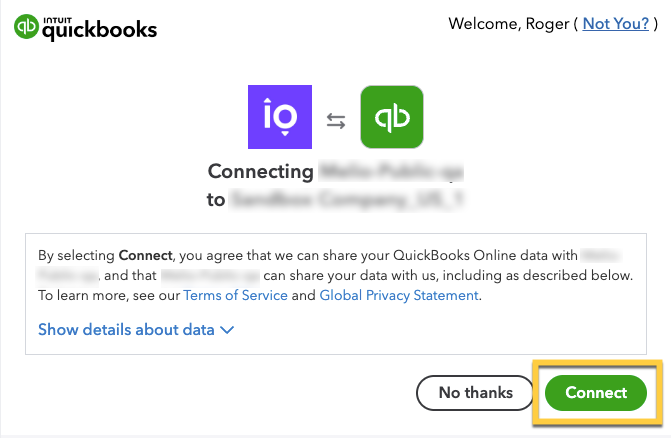Click the green QuickBooks logo in header

click(x=27, y=27)
